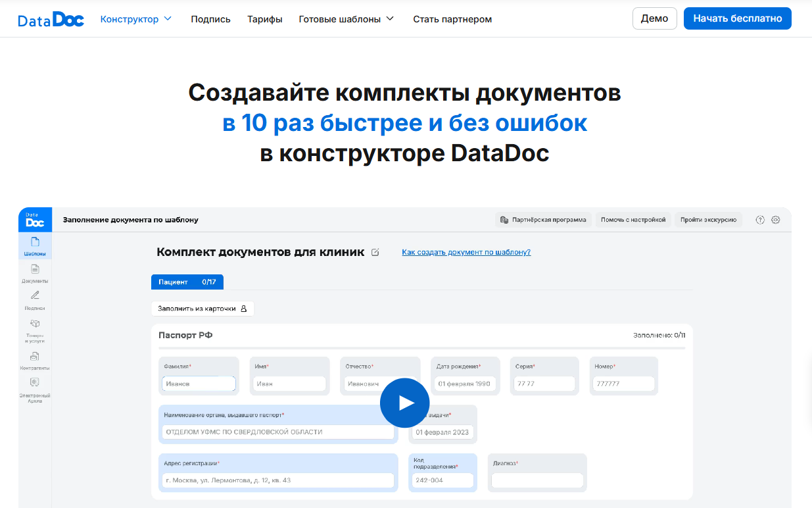Expand the Готовые шаблоны dropdown
The height and width of the screenshot is (508, 812).
point(346,18)
